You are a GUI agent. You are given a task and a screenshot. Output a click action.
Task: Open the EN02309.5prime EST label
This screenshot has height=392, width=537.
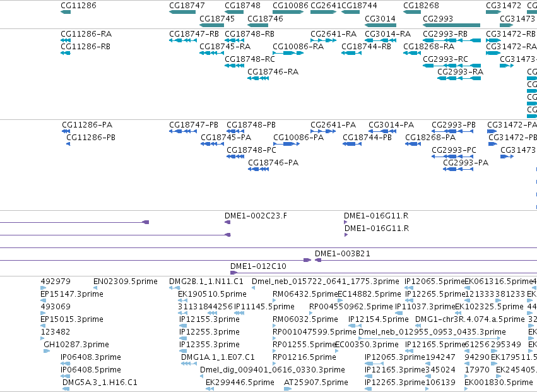[126, 282]
